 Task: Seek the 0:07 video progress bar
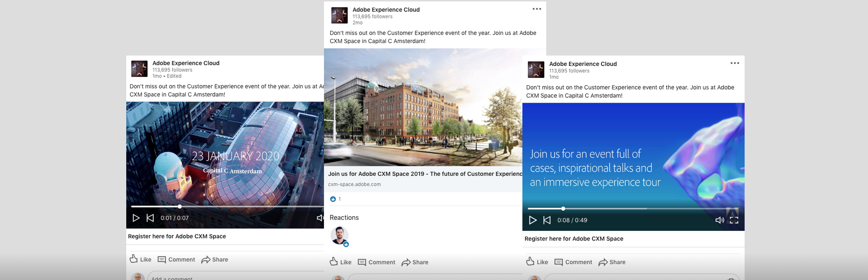227,207
